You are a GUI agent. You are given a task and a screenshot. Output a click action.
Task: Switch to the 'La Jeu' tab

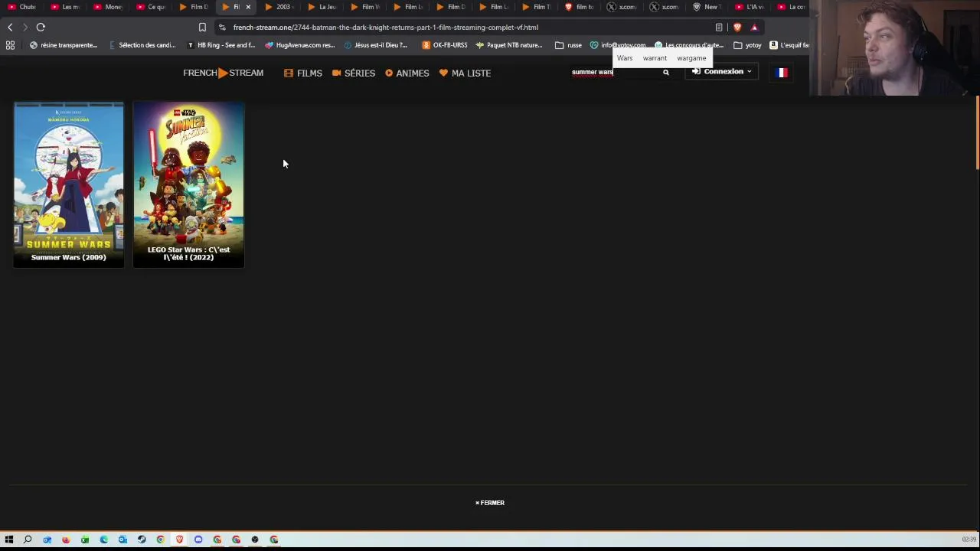coord(322,7)
